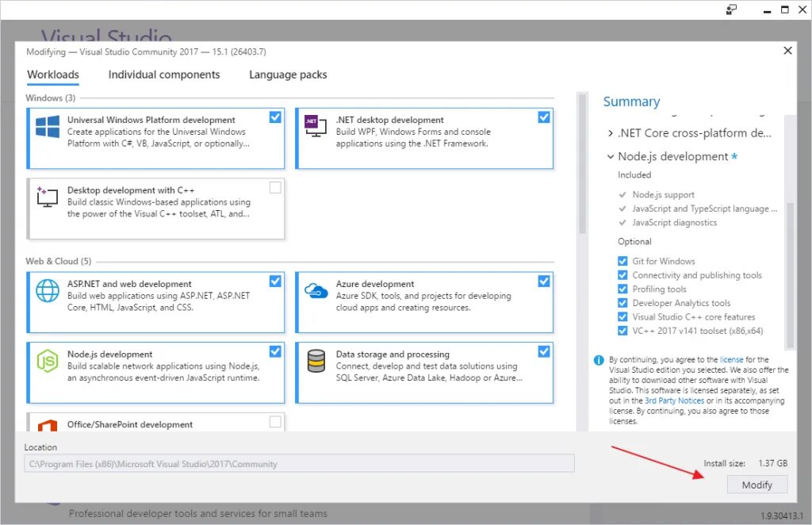Viewport: 812px width, 525px height.
Task: Expand .NET Core cross-platform summary item
Action: pyautogui.click(x=611, y=133)
